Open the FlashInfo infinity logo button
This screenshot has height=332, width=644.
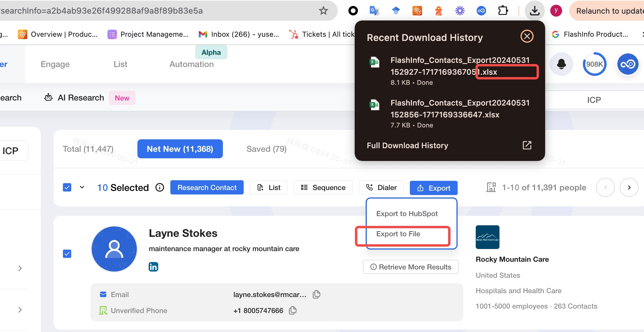click(628, 64)
